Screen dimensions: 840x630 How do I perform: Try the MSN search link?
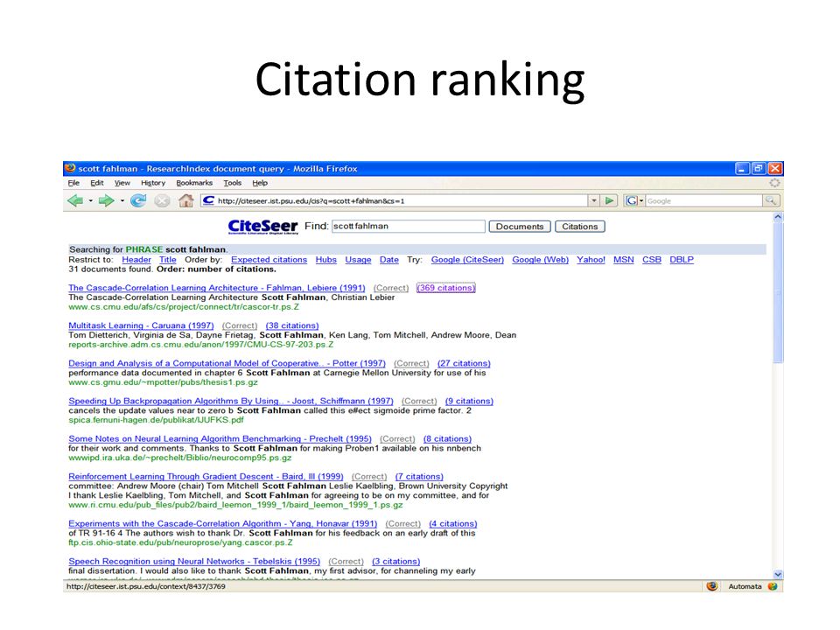[x=624, y=259]
